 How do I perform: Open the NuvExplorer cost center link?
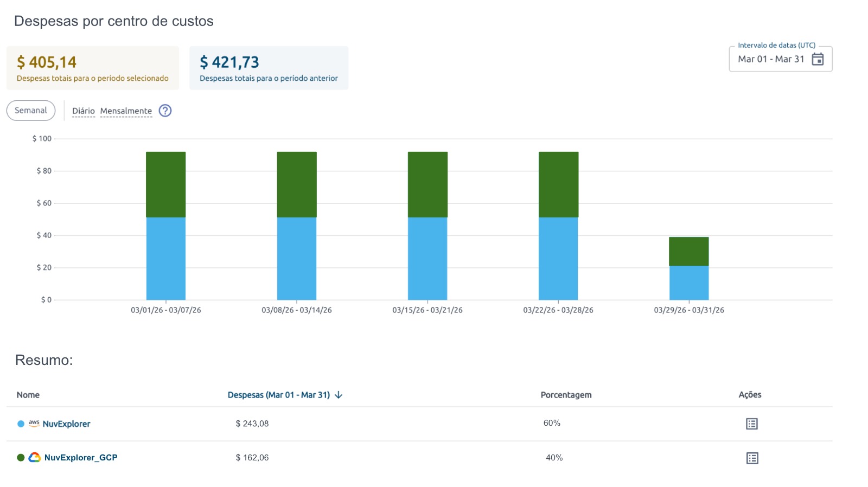[67, 424]
